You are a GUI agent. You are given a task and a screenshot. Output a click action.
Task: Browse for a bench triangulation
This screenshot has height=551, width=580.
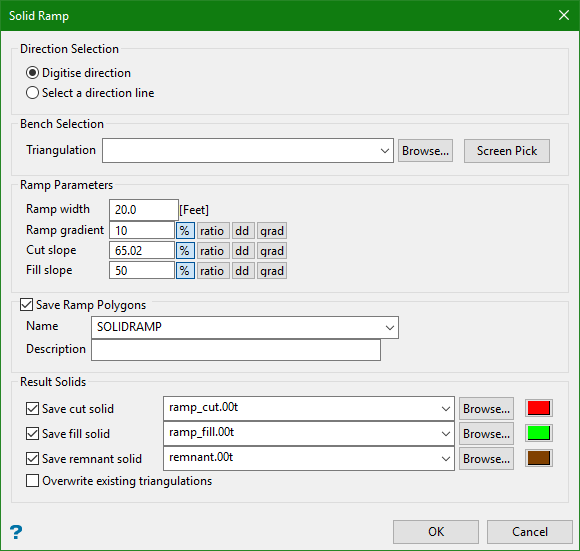click(x=425, y=151)
